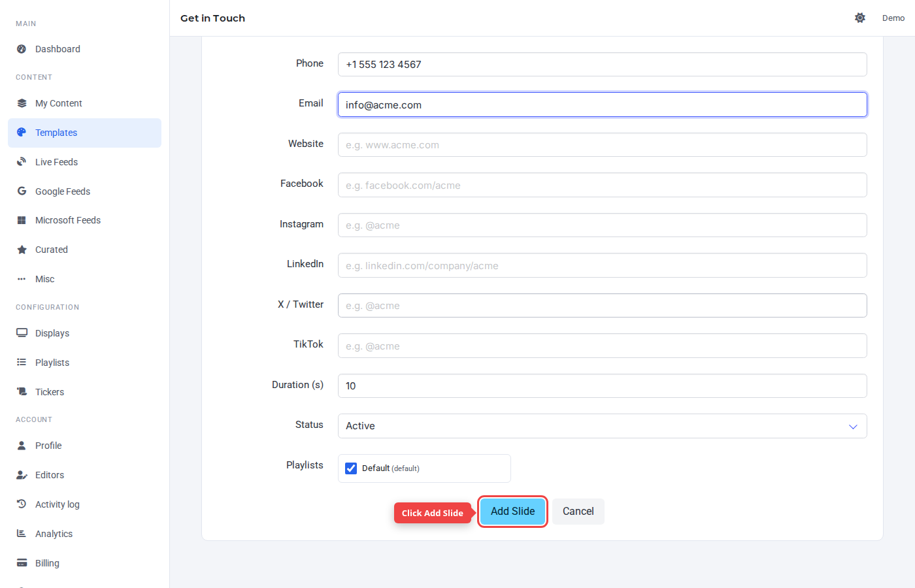Screen dimensions: 915x588
Task: Click the Displays monitor icon
Action: (22, 333)
